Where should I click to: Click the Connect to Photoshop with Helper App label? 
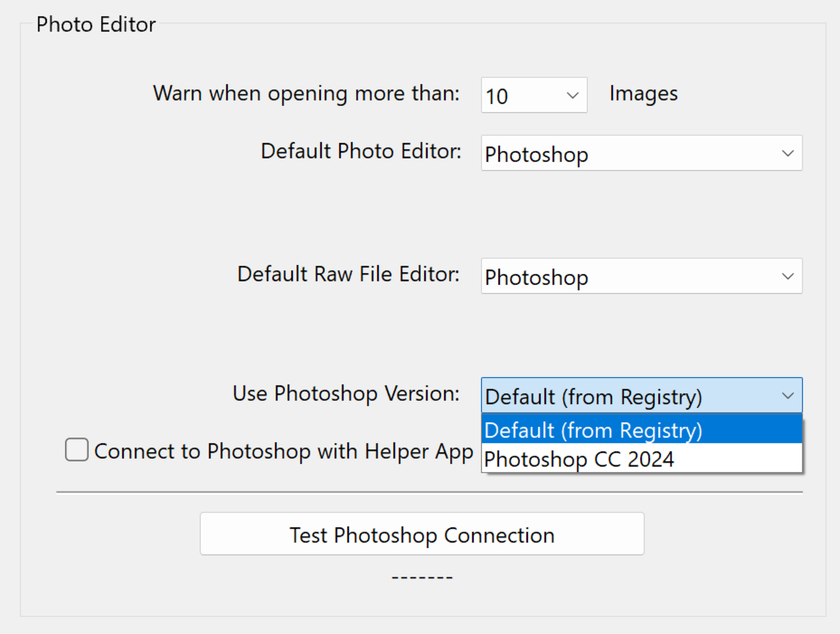click(x=283, y=451)
